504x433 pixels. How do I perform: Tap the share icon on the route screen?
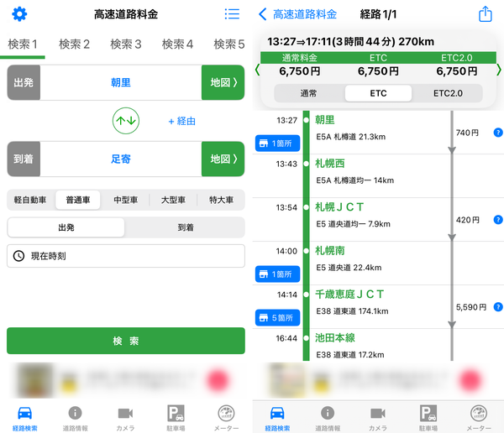pos(485,14)
